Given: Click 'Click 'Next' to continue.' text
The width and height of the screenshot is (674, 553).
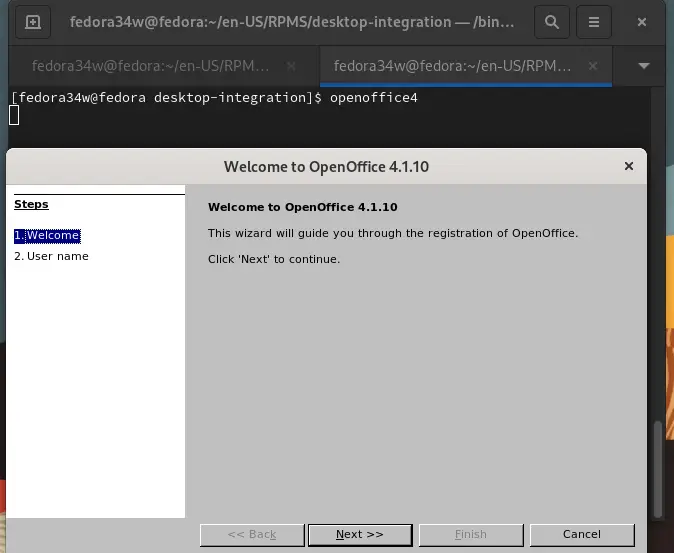Looking at the screenshot, I should click(274, 260).
